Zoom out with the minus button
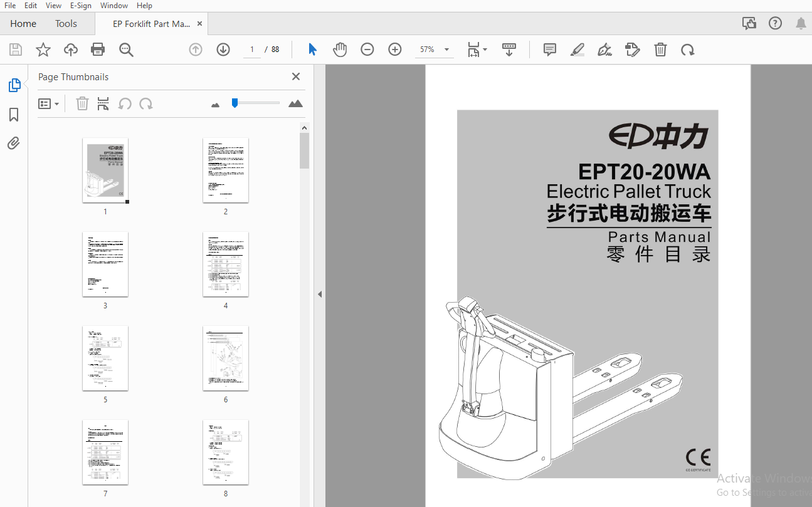Image resolution: width=812 pixels, height=507 pixels. point(367,50)
